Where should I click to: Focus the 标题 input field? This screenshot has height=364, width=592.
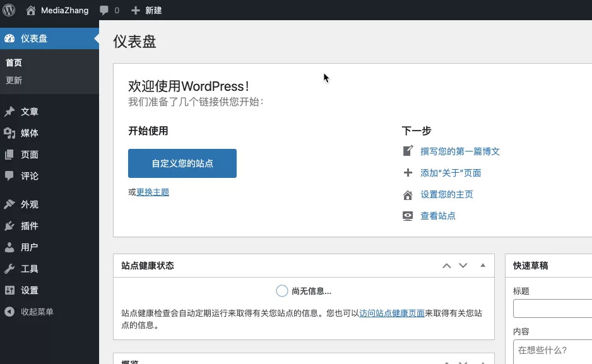tap(553, 308)
